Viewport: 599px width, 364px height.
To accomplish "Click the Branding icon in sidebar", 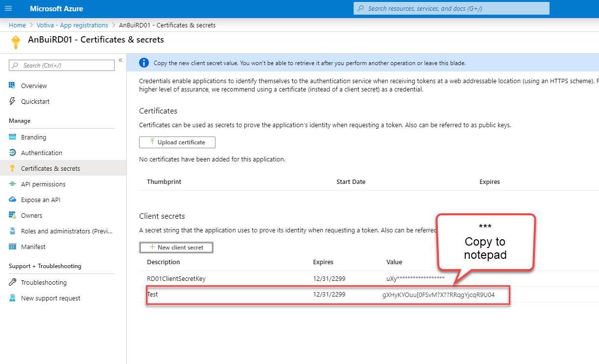I will 12,137.
